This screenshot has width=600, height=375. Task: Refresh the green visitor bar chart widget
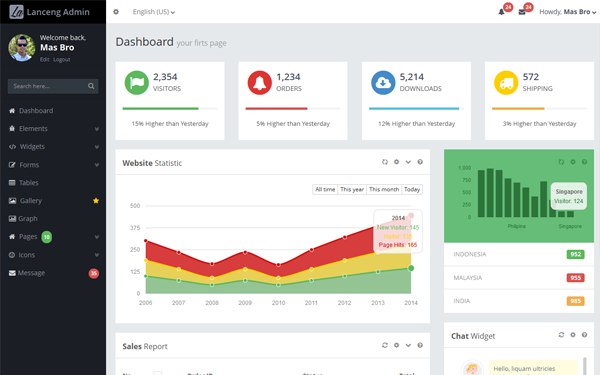[561, 162]
